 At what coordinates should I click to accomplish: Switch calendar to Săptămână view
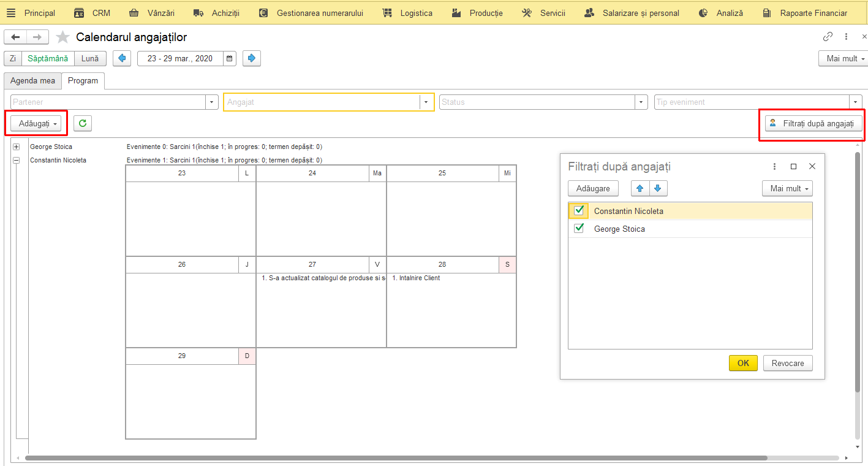pyautogui.click(x=48, y=58)
